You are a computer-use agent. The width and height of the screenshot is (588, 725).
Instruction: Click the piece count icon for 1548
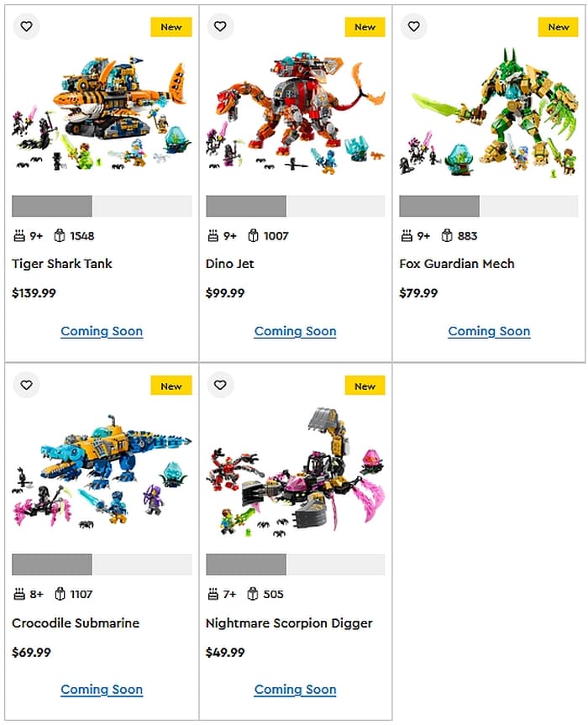[60, 236]
